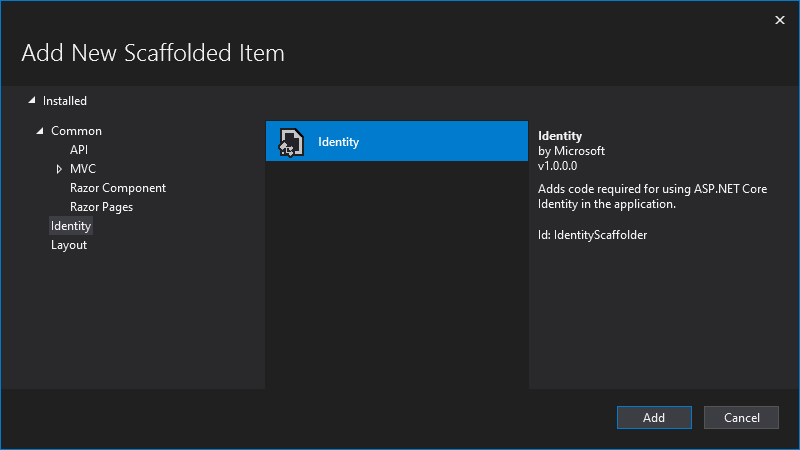
Task: Click the 'by Microsoft' text in details
Action: [571, 151]
